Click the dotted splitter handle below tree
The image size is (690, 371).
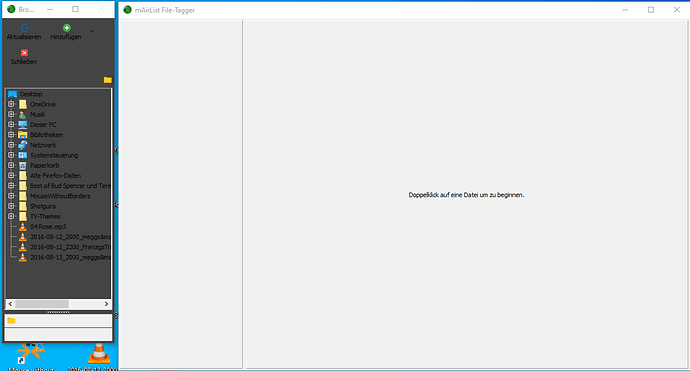(x=58, y=312)
